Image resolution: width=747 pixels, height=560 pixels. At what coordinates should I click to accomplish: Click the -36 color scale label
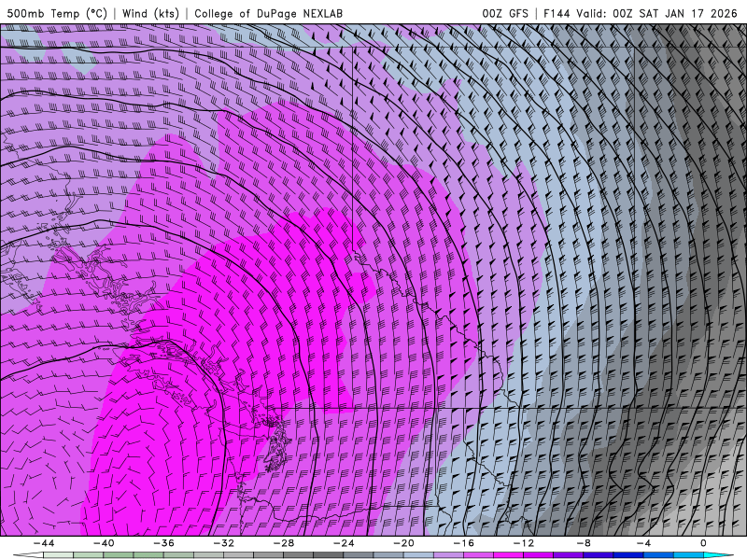(x=164, y=543)
